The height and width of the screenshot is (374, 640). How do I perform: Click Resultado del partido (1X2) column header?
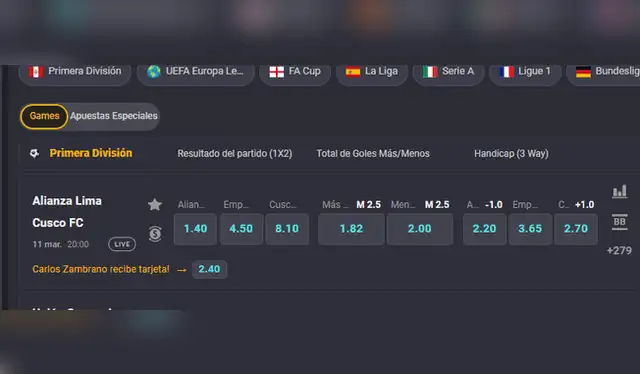click(235, 154)
